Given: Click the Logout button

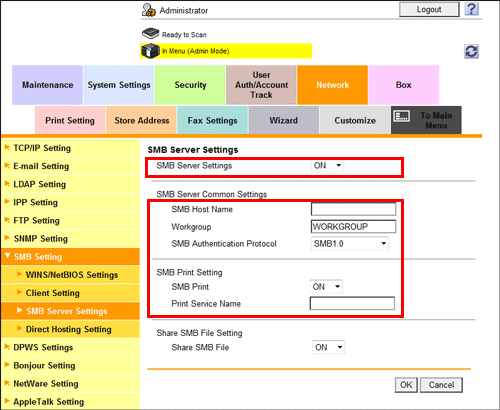Looking at the screenshot, I should [x=429, y=10].
